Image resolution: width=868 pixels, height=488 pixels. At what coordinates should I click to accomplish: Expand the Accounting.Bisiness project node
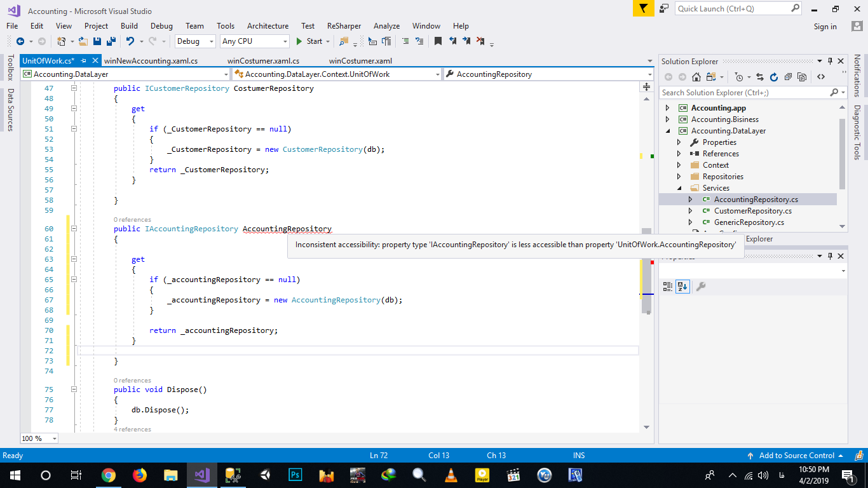click(x=667, y=119)
